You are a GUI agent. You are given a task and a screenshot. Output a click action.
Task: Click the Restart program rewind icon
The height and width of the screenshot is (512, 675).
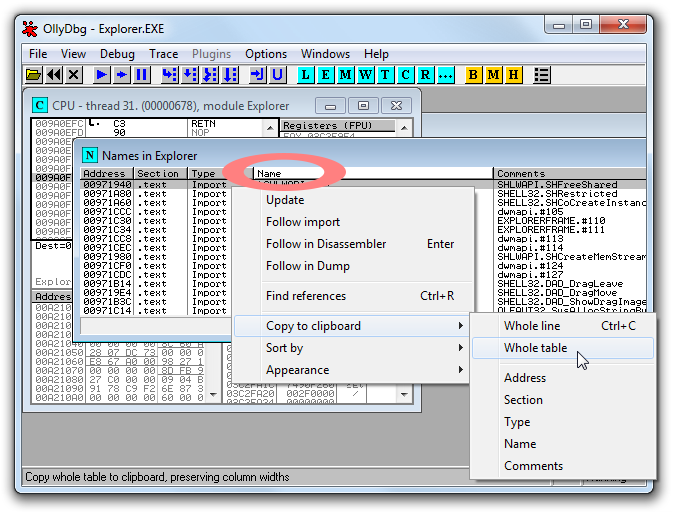54,75
